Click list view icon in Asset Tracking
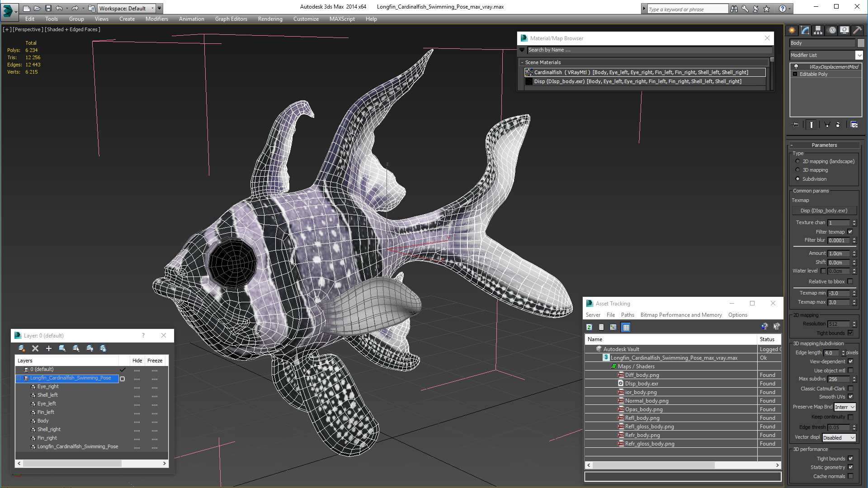 (601, 327)
